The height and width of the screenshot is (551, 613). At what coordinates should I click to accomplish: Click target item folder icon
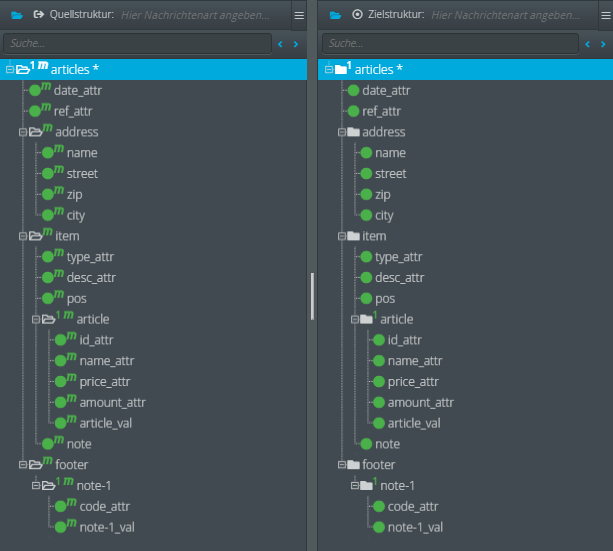tap(353, 236)
